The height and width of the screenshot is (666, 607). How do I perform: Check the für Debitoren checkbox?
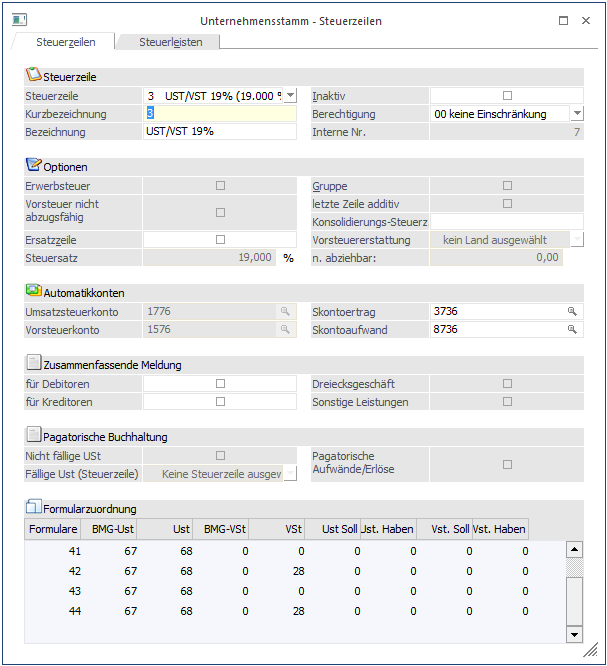coord(220,383)
